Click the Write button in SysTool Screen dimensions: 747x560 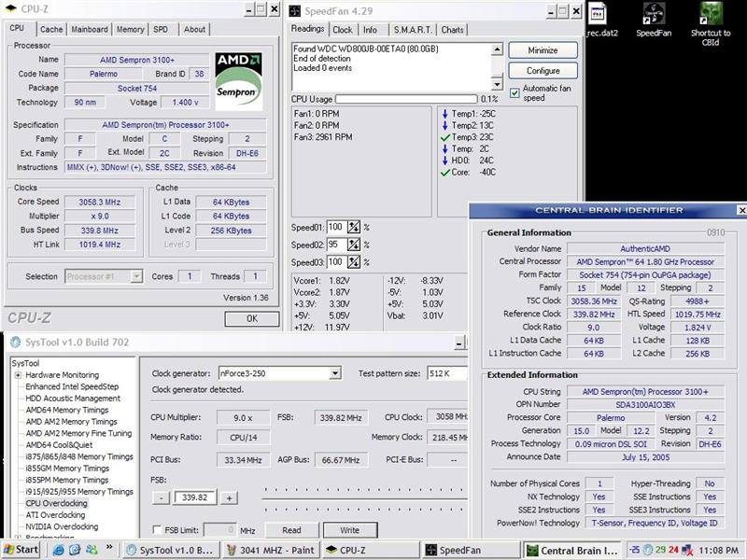(x=349, y=530)
